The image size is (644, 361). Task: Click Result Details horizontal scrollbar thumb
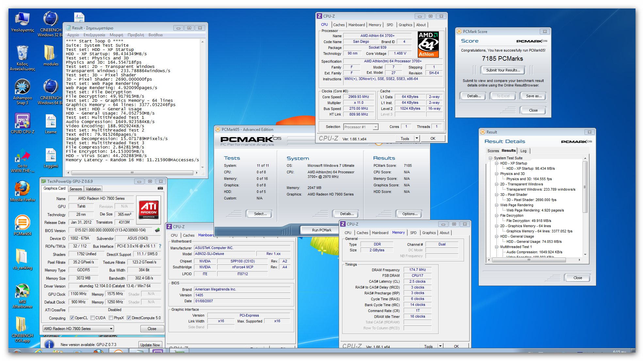click(x=529, y=260)
